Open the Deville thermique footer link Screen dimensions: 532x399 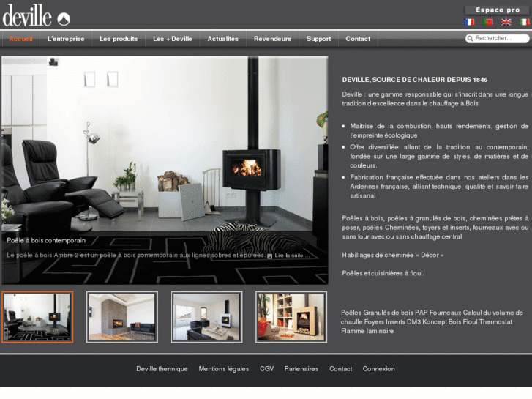point(162,369)
